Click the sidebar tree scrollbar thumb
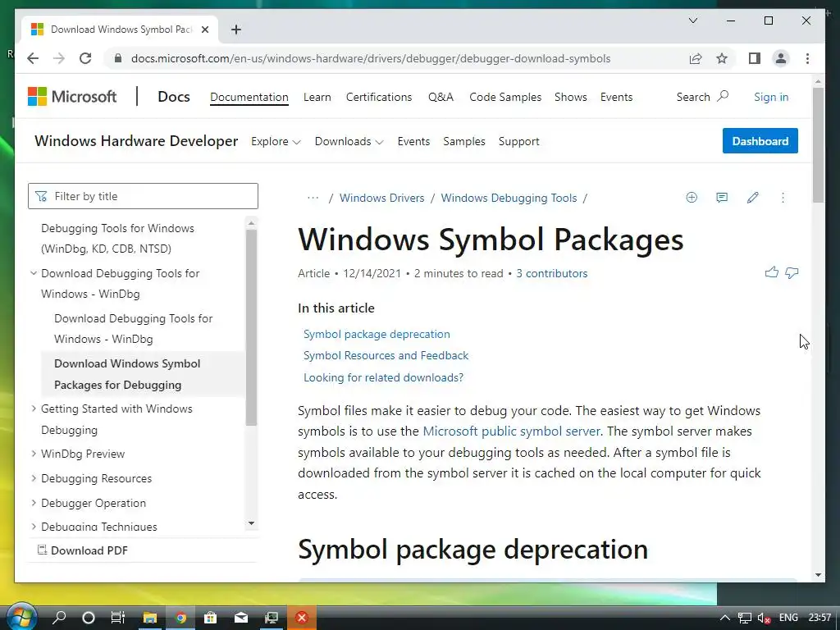The image size is (840, 630). [x=251, y=326]
